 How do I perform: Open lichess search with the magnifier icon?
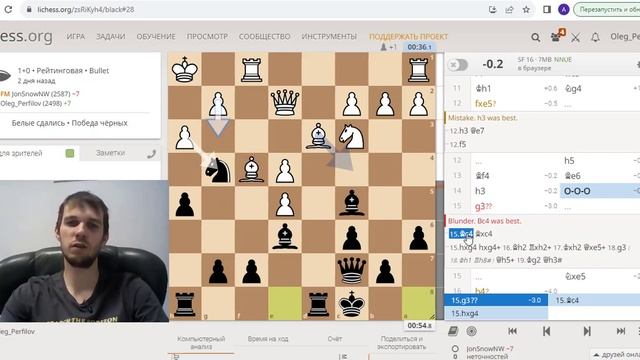click(x=536, y=38)
